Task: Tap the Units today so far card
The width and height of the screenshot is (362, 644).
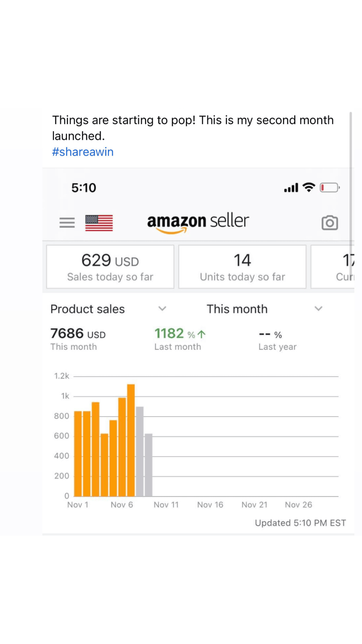Action: pos(242,267)
